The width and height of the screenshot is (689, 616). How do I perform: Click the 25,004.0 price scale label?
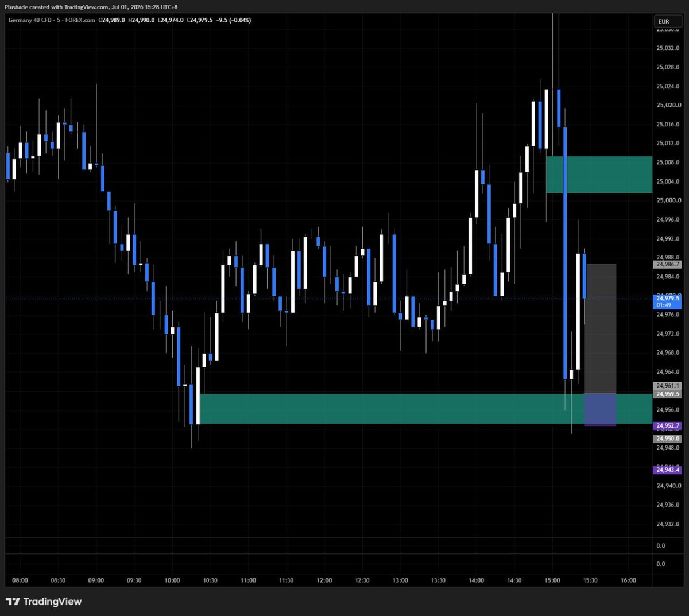(x=668, y=181)
